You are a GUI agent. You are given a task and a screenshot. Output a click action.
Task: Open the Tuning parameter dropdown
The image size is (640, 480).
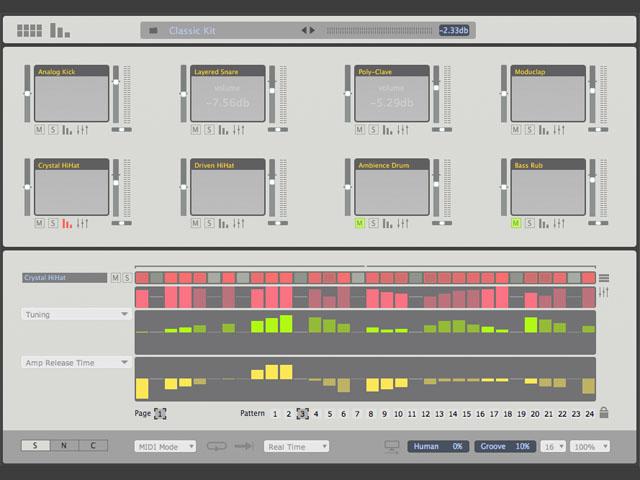click(76, 314)
